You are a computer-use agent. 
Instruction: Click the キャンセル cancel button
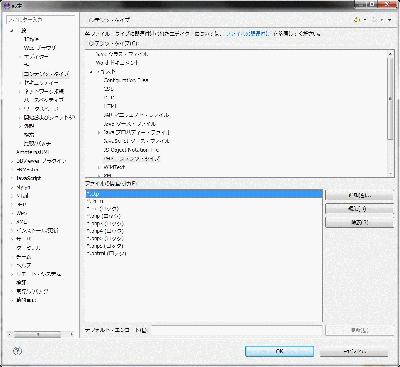click(354, 351)
